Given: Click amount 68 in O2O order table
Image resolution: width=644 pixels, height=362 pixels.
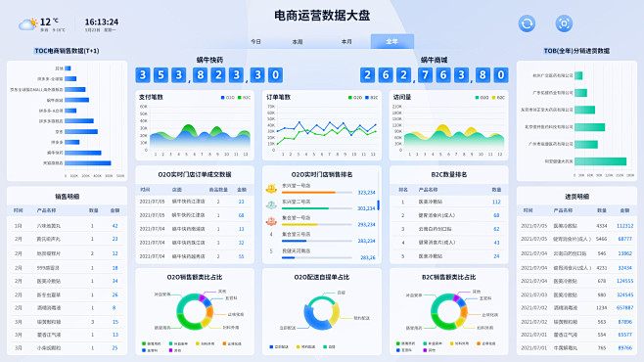Looking at the screenshot, I should (241, 215).
